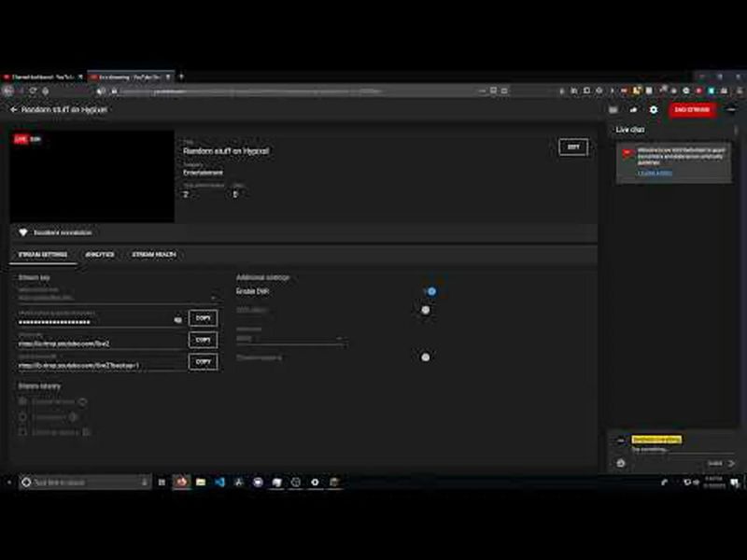Click the share arrow icon in top bar

[x=633, y=109]
